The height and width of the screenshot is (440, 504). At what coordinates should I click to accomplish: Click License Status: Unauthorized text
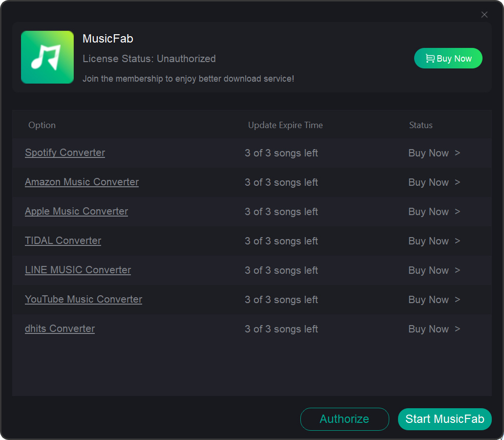149,59
